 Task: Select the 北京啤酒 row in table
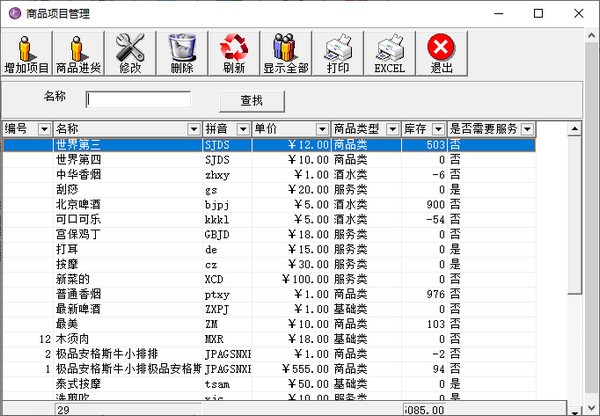coord(269,204)
